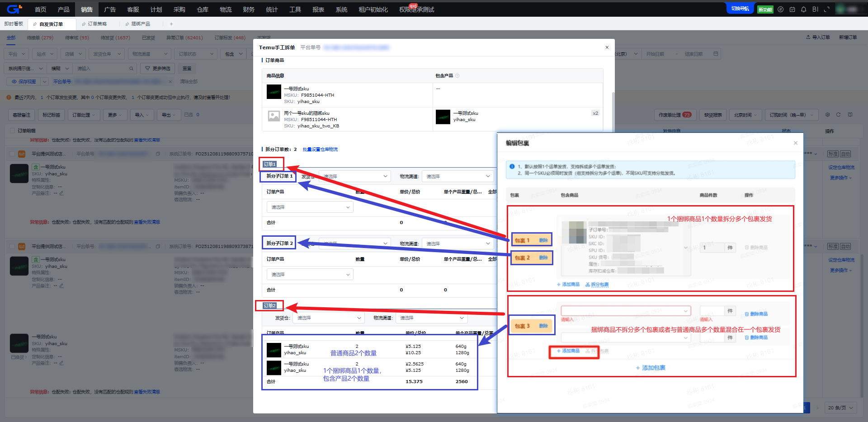Viewport: 868px width, 422px height.
Task: Click the orange store badge on first order
Action: click(22, 154)
